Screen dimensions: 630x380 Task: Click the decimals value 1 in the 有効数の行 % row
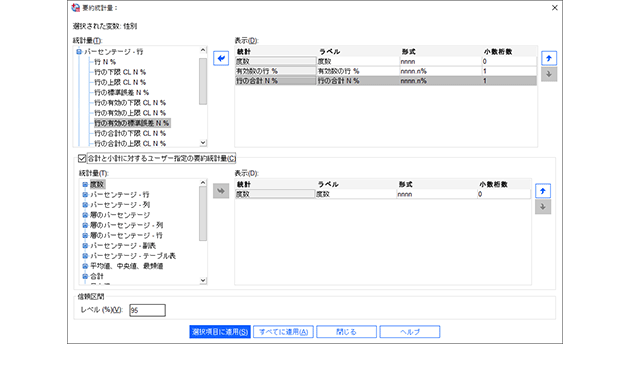(509, 71)
